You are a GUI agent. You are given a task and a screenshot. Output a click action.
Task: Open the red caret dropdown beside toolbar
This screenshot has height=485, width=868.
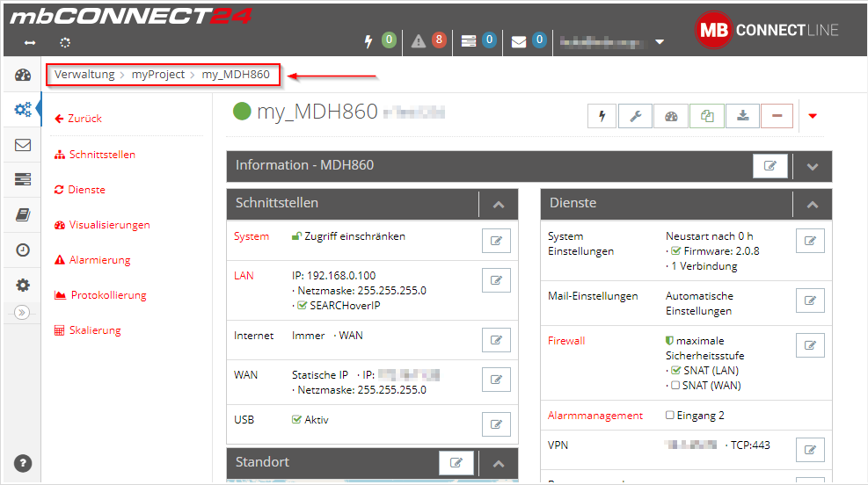[813, 116]
